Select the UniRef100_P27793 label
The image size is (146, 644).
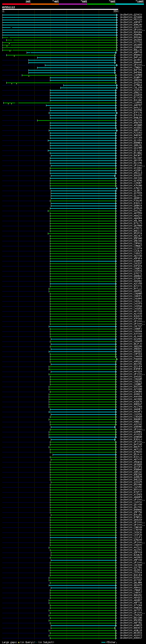click(x=131, y=42)
